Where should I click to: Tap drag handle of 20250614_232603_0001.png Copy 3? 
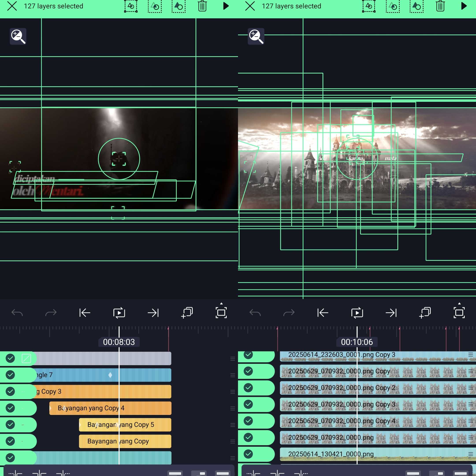click(470, 355)
